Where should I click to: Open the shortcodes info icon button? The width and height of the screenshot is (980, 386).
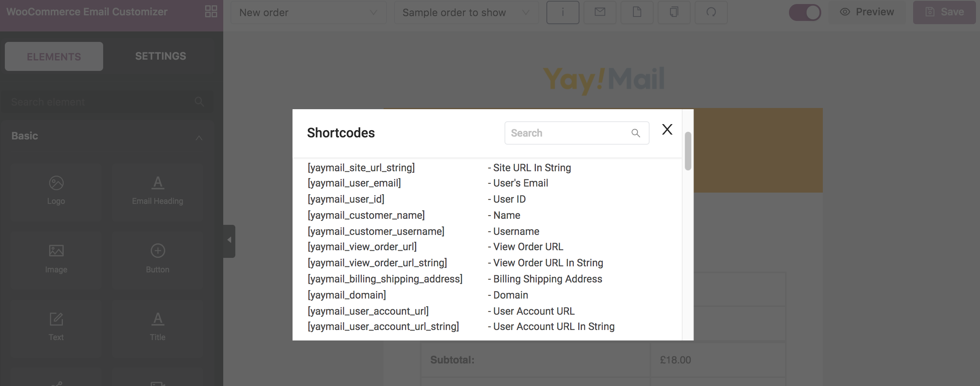(563, 12)
